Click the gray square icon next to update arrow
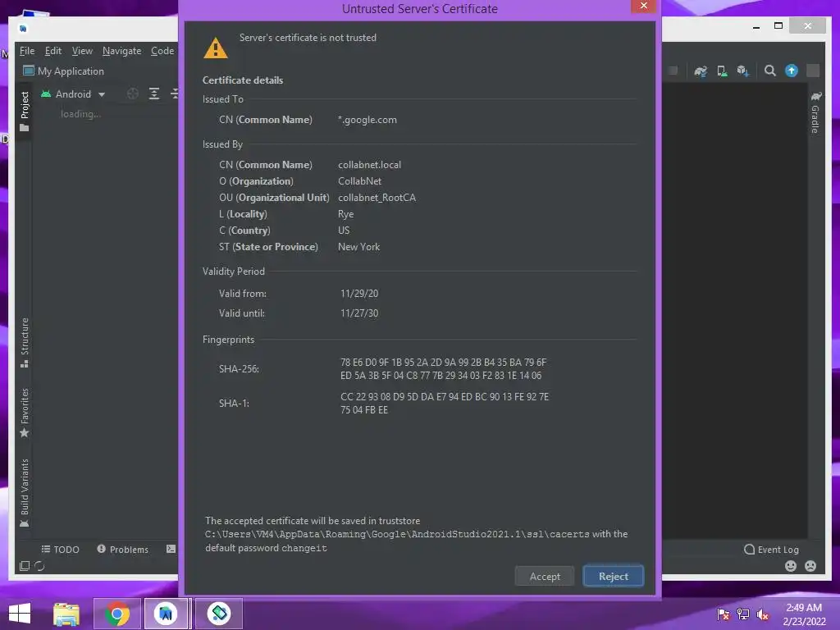 [x=813, y=71]
